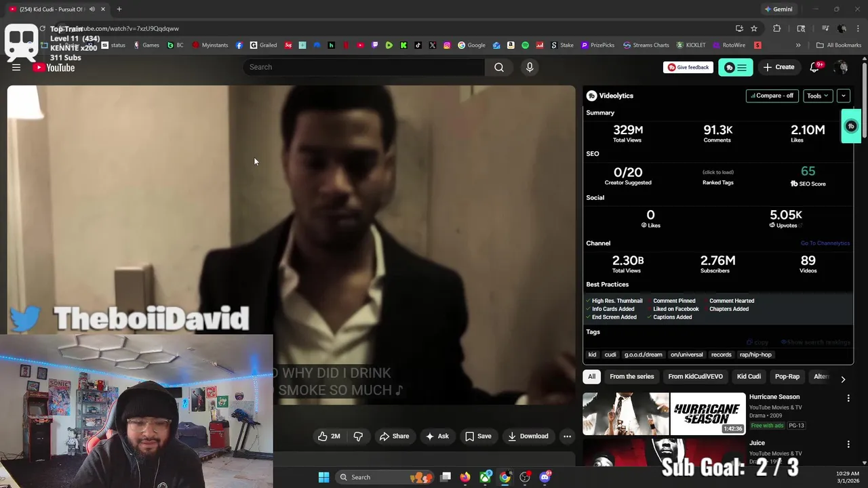Open Task View on the taskbar
868x488 pixels.
pyautogui.click(x=446, y=477)
